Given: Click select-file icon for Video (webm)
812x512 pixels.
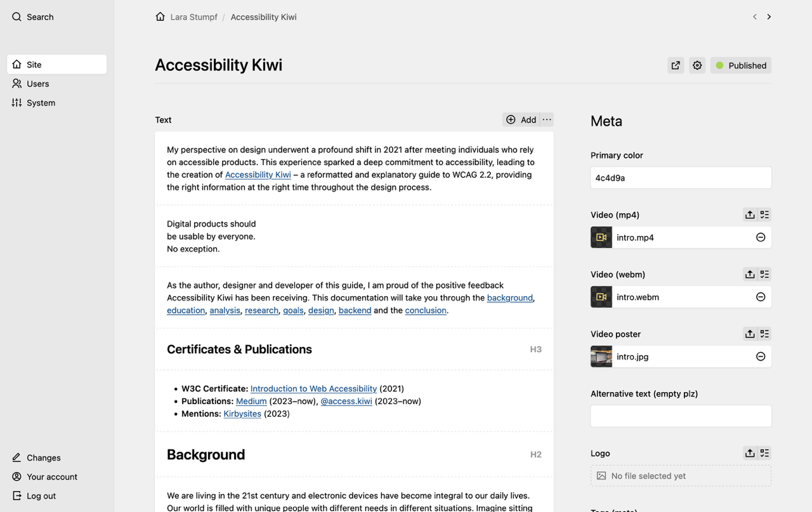Looking at the screenshot, I should click(x=764, y=274).
